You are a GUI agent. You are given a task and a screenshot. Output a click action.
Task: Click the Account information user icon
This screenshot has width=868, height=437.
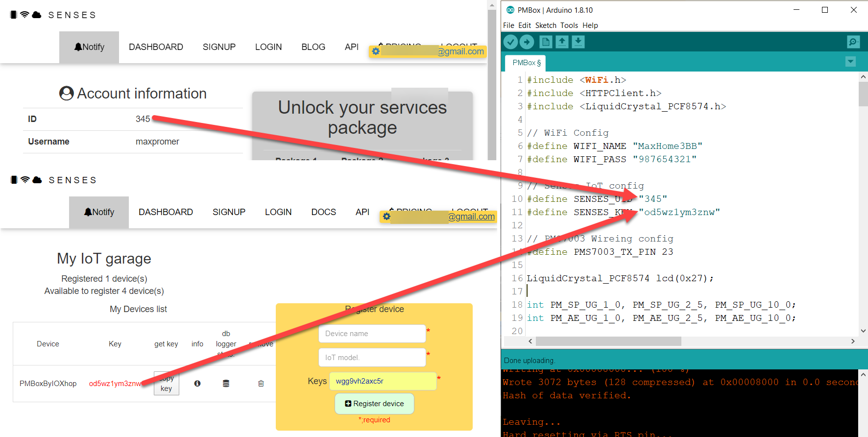[67, 93]
